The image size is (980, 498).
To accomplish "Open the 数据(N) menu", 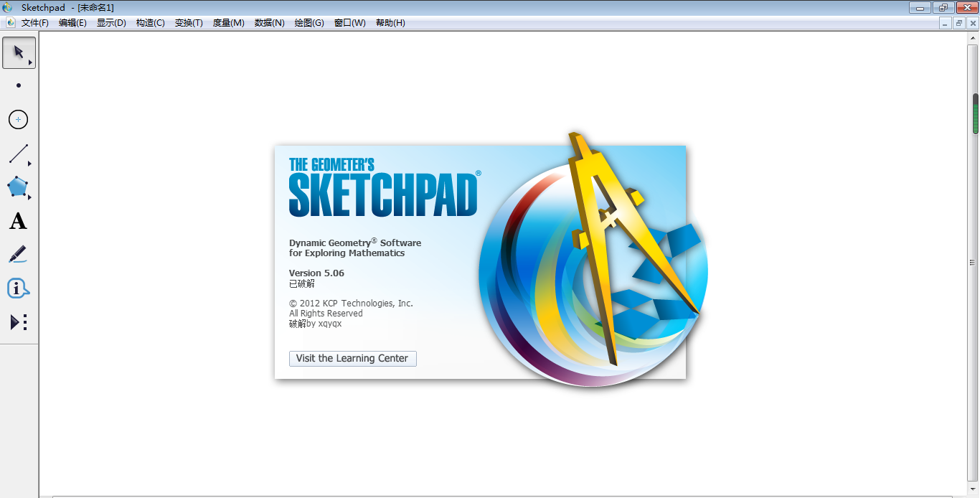I will (269, 23).
